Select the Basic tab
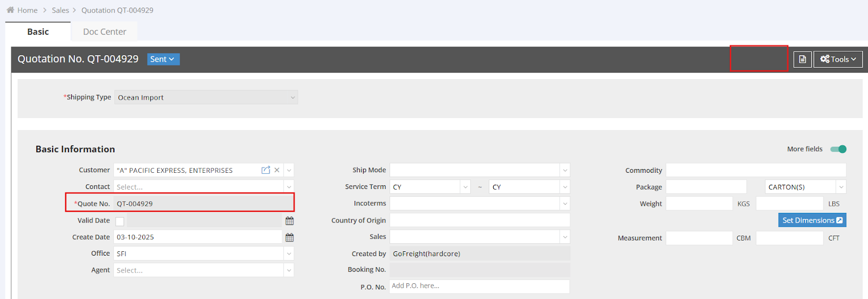Viewport: 868px width, 299px height. [x=38, y=32]
